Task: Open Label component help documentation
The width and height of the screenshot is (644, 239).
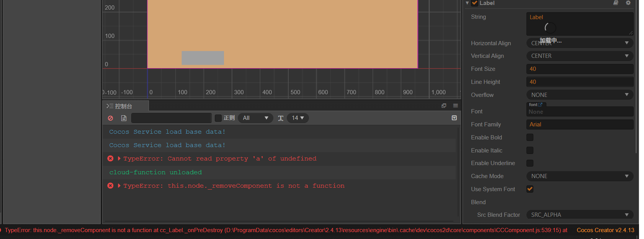Action: pyautogui.click(x=616, y=3)
